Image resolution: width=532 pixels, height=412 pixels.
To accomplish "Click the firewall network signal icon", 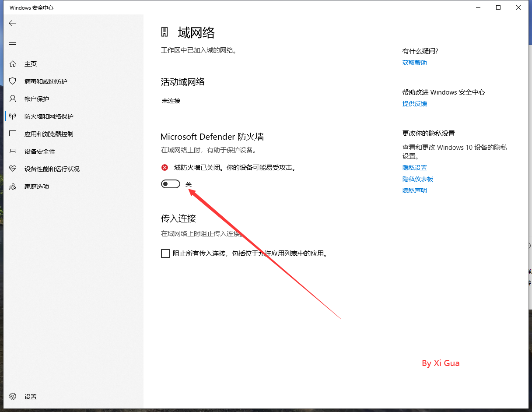I will coord(13,116).
